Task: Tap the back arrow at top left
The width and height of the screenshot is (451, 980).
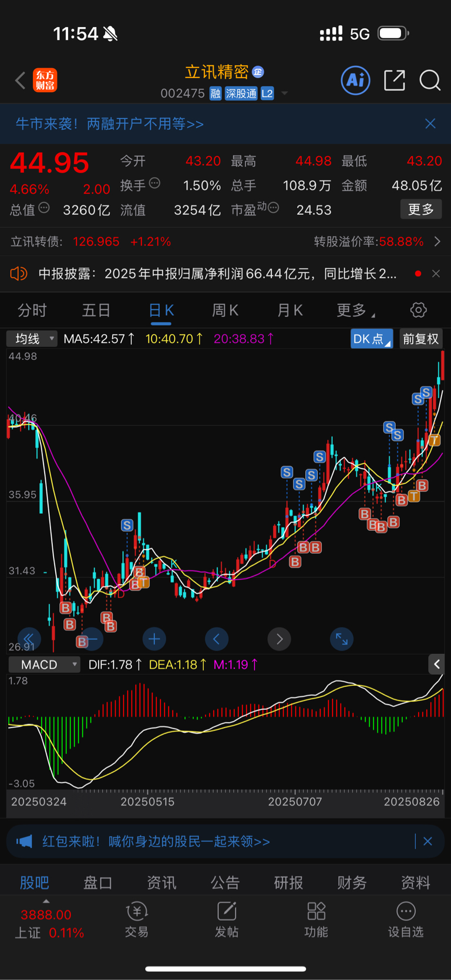Action: click(21, 80)
